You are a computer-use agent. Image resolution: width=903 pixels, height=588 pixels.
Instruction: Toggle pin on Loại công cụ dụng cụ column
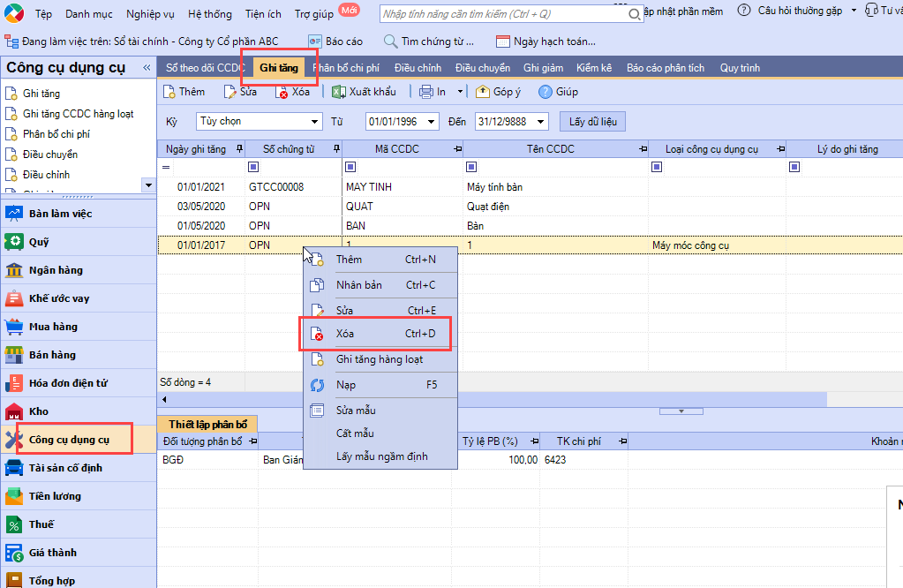pyautogui.click(x=781, y=149)
